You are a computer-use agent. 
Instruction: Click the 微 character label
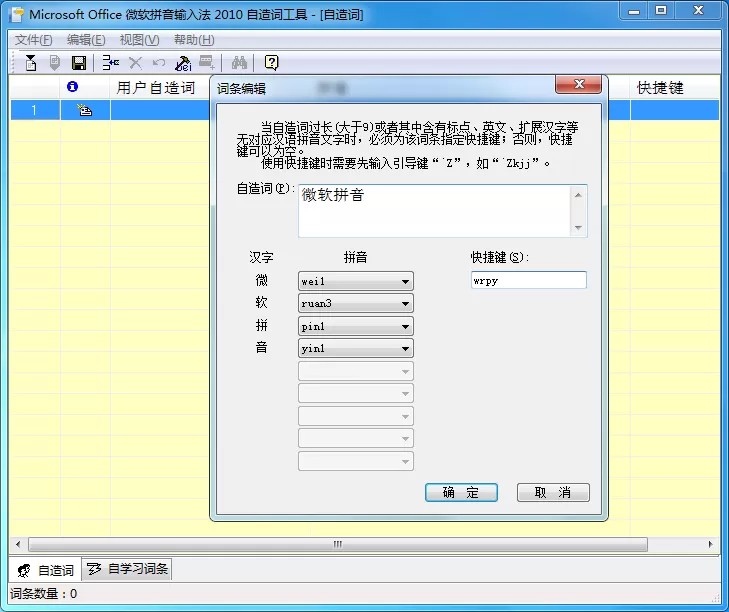[x=261, y=280]
